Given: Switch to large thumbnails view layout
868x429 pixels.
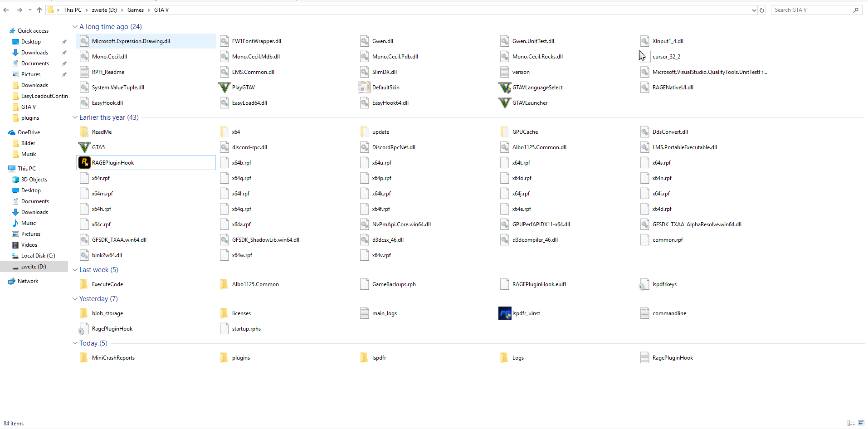Looking at the screenshot, I should click(861, 423).
